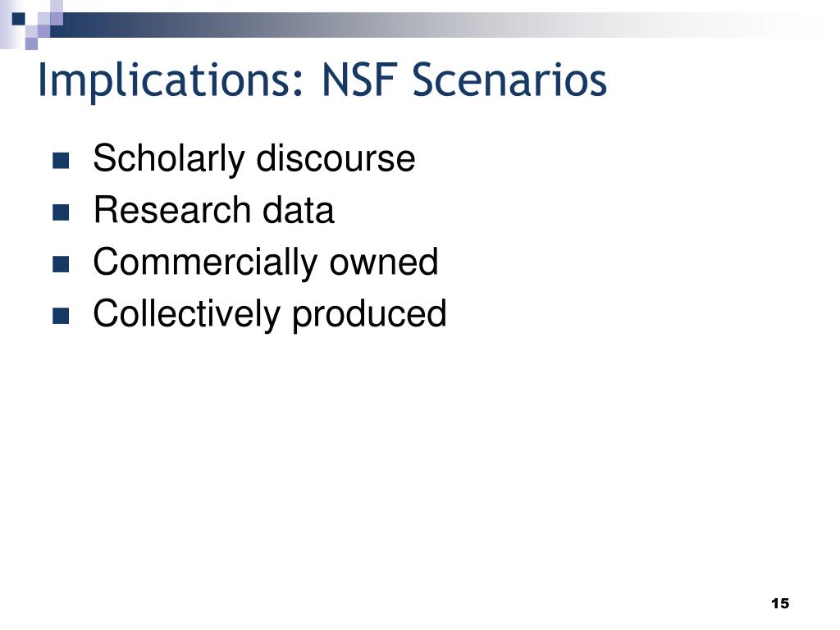Click the square bullet beside Research data
This screenshot has height=630, width=840.
coord(61,212)
